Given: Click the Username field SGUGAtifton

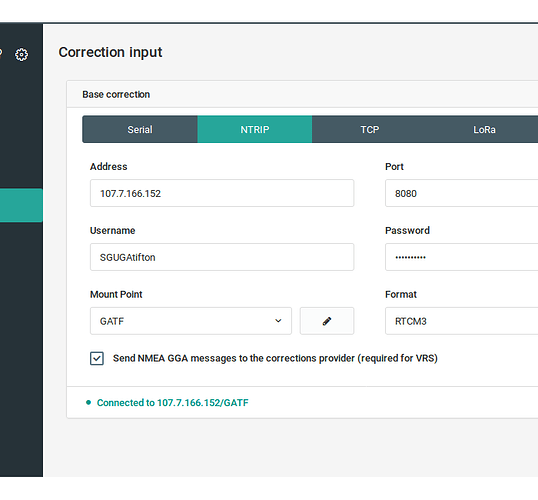Looking at the screenshot, I should pyautogui.click(x=222, y=257).
